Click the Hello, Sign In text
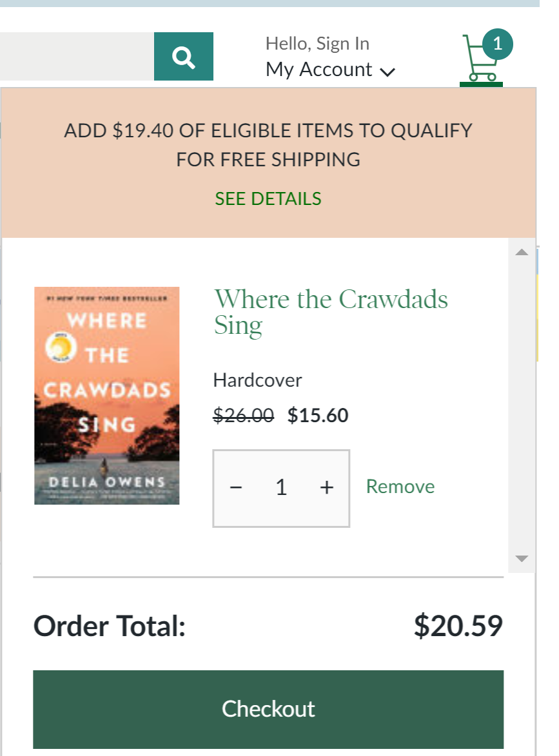Viewport: 559px width, 756px height. tap(317, 44)
